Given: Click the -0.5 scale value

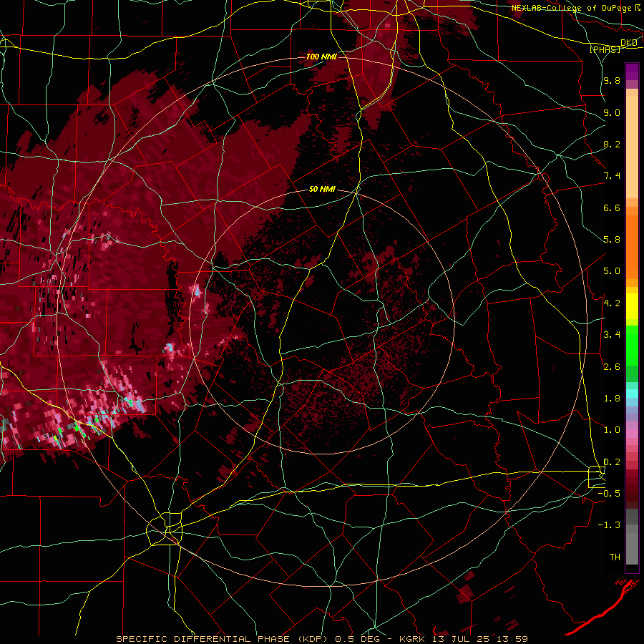Looking at the screenshot, I should click(x=609, y=493).
